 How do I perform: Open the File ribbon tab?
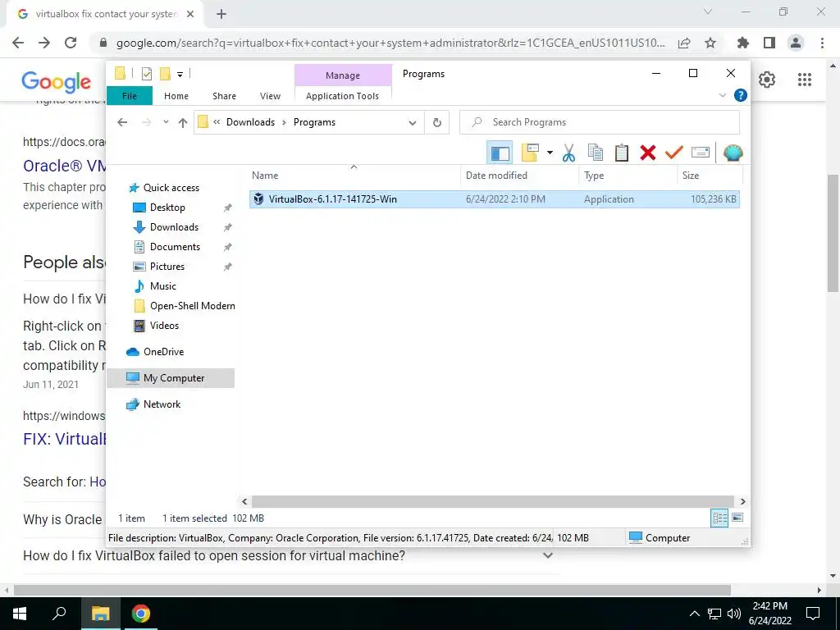(130, 96)
